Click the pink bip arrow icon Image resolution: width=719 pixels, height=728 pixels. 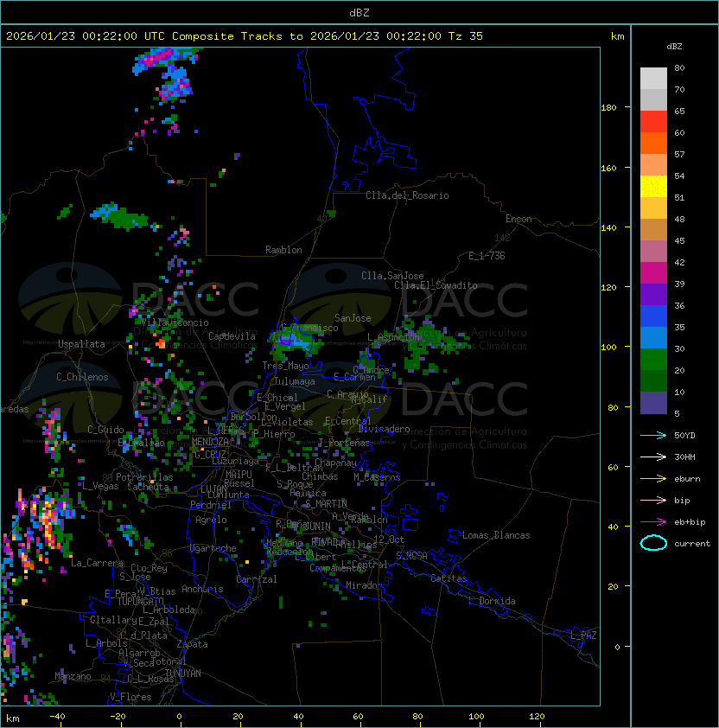(653, 500)
